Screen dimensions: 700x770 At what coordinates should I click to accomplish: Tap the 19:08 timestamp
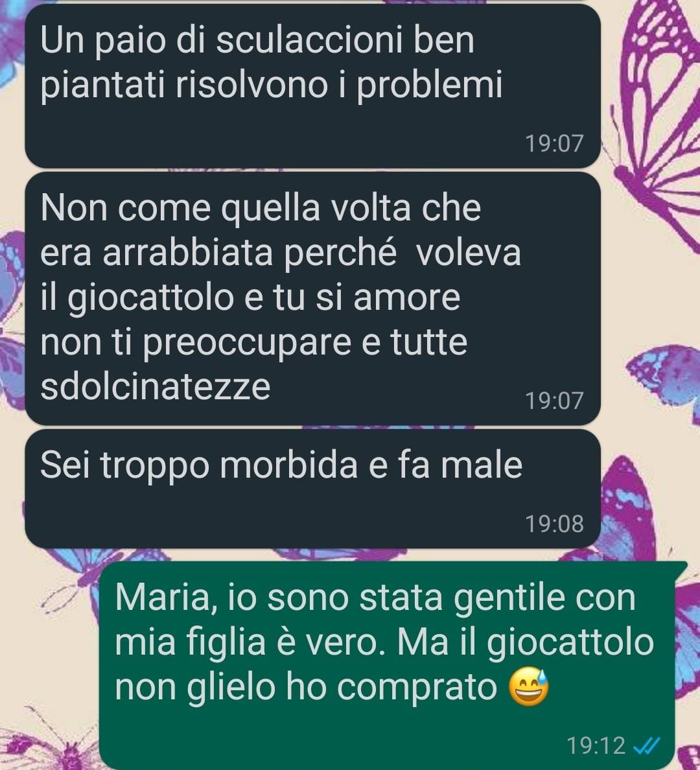point(555,524)
